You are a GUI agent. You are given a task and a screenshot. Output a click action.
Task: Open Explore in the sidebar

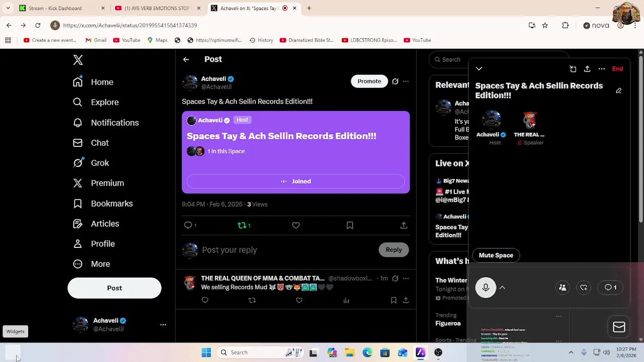coord(96,102)
